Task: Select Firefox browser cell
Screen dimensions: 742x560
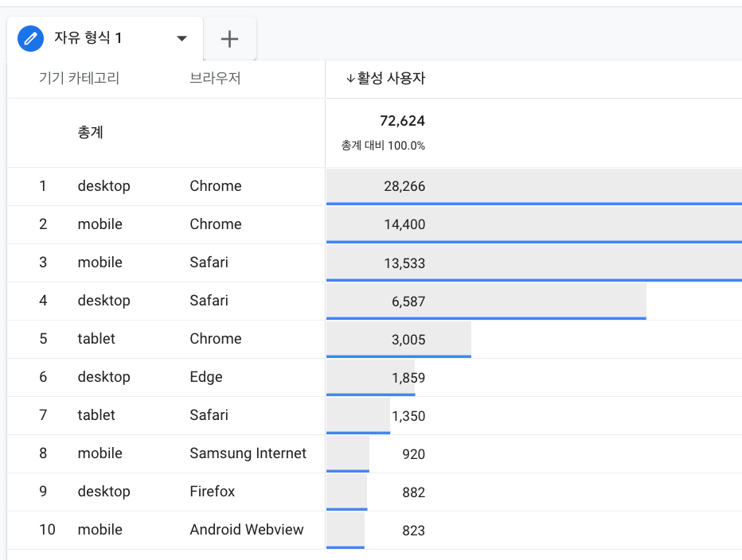Action: click(x=213, y=492)
